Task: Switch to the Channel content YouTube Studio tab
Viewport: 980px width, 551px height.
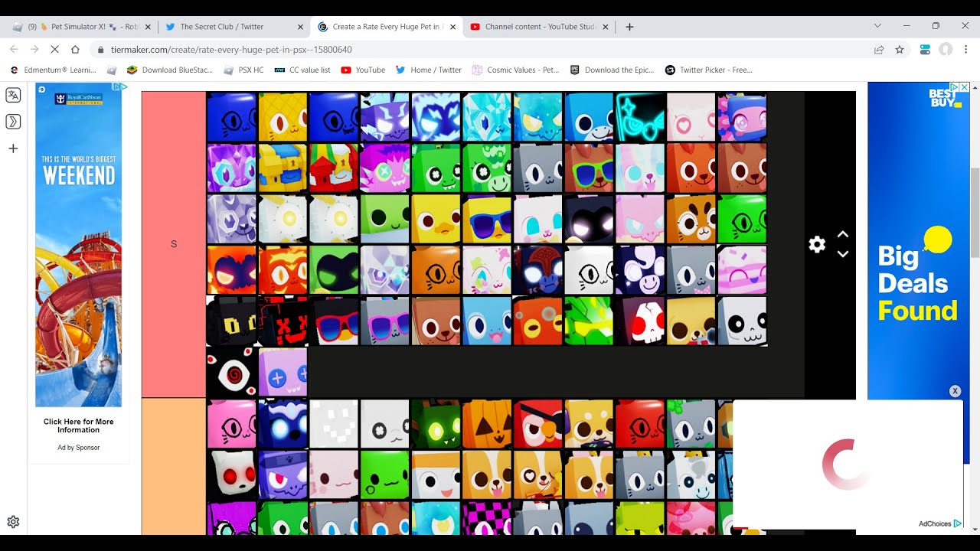Action: pos(540,26)
